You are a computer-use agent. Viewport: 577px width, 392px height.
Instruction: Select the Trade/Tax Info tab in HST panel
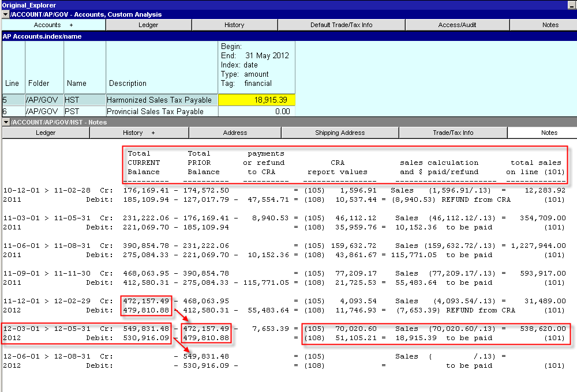point(453,133)
